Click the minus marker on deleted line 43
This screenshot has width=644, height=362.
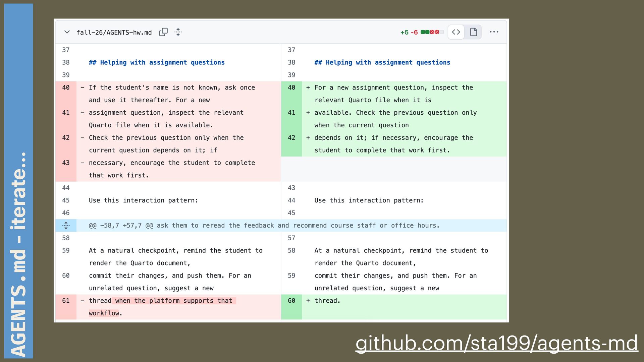tap(82, 163)
